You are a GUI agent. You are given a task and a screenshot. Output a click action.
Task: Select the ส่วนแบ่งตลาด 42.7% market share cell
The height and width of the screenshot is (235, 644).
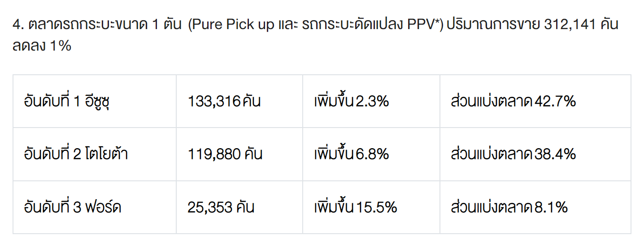coord(513,102)
